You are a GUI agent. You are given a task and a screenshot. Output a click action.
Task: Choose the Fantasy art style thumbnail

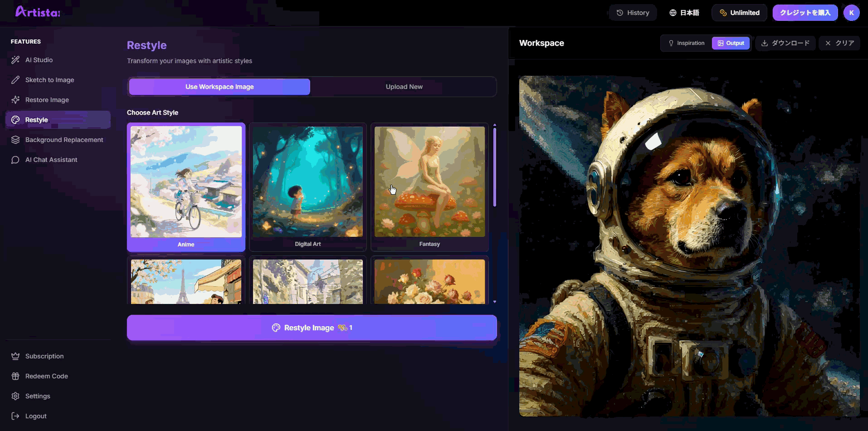[429, 181]
